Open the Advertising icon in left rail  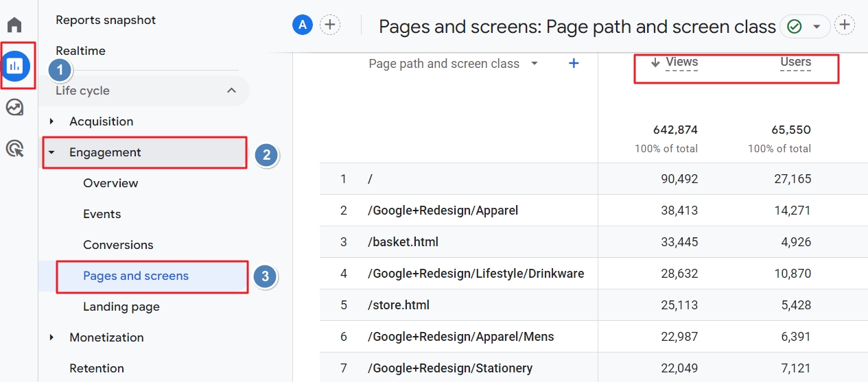pos(14,148)
